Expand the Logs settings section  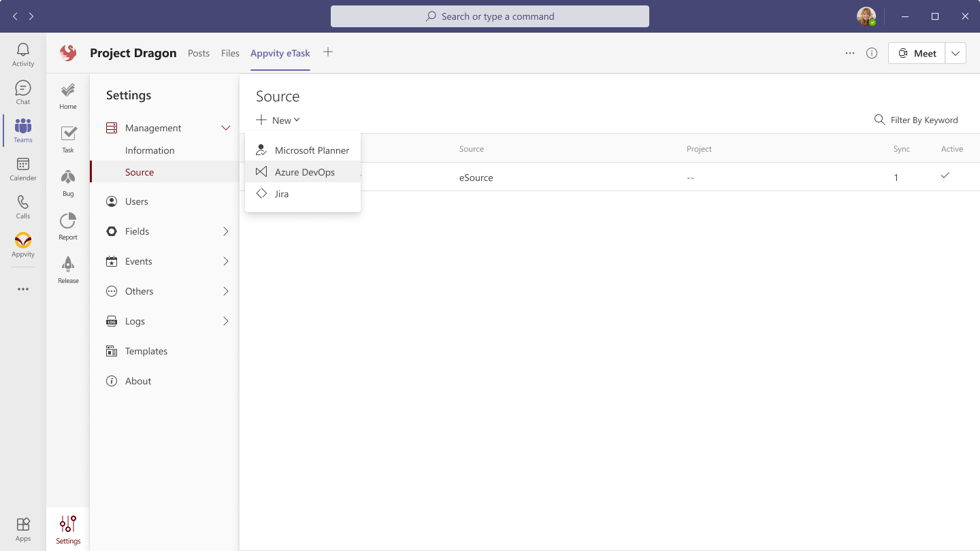(226, 321)
